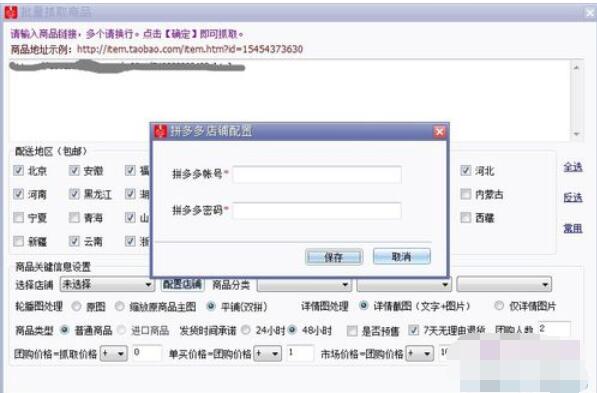597x393 pixels.
Task: Enable the 新疆 checkbox
Action: tap(18, 241)
